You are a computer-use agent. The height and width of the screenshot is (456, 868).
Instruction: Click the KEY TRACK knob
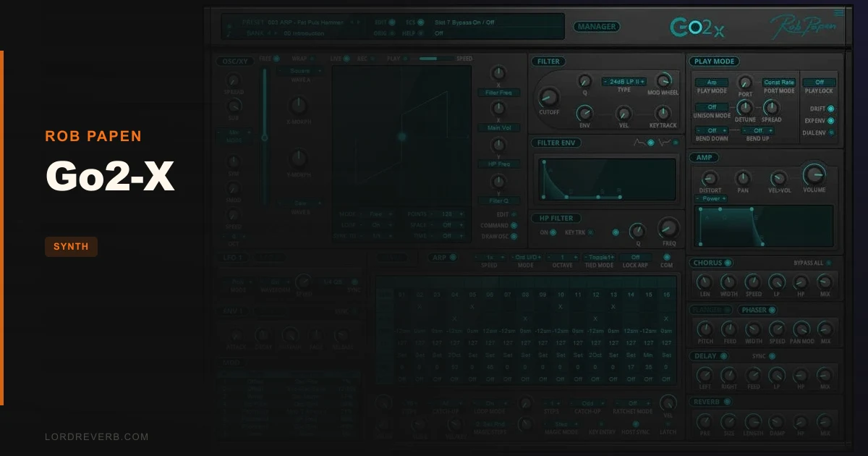pyautogui.click(x=663, y=113)
